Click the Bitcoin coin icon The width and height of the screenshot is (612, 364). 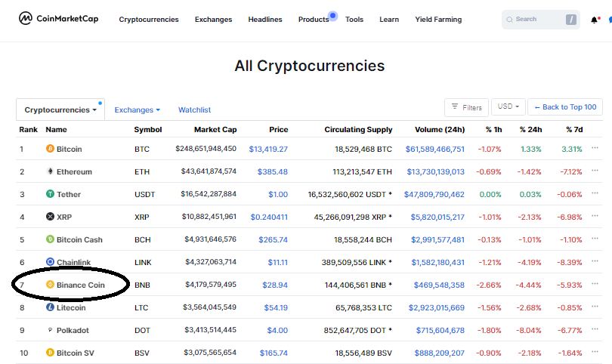[x=50, y=148]
